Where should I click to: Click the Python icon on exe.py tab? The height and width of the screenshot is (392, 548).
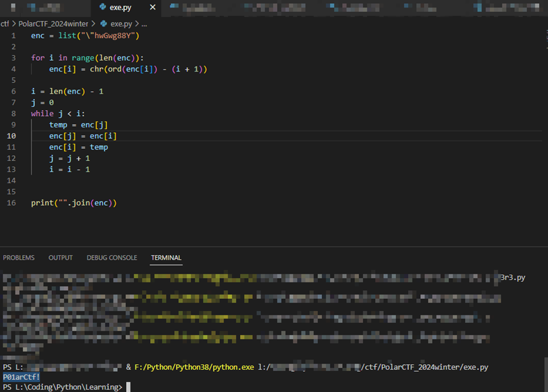pos(103,8)
